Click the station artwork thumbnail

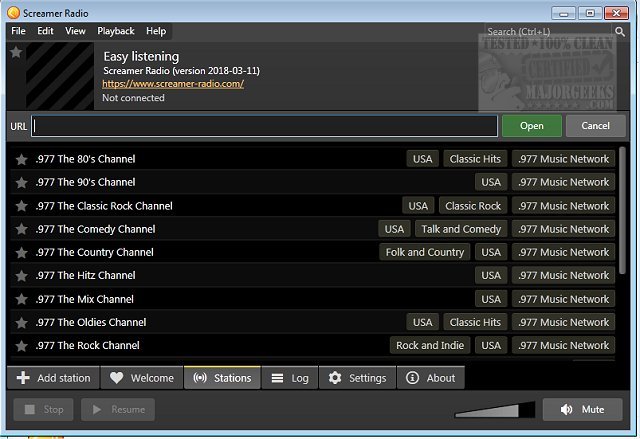click(x=60, y=76)
